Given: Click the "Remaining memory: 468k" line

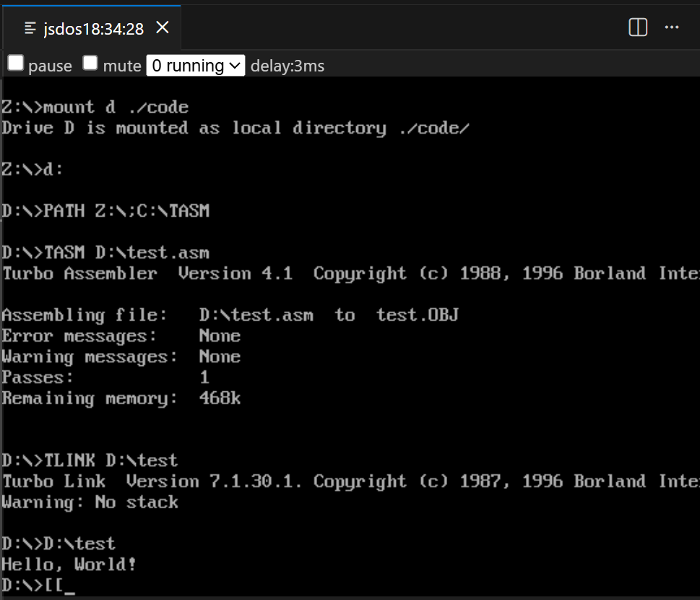Looking at the screenshot, I should (x=121, y=398).
